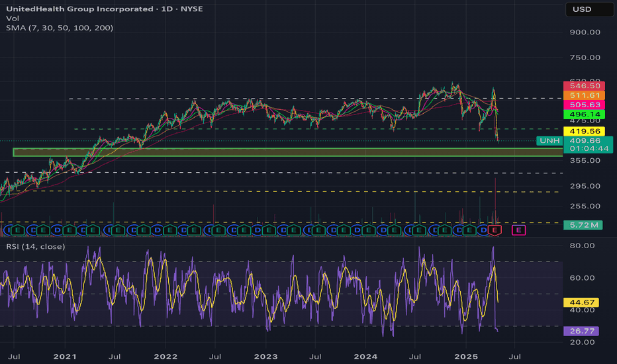The image size is (617, 364).
Task: Click the red 546.50 price label
Action: [x=584, y=86]
